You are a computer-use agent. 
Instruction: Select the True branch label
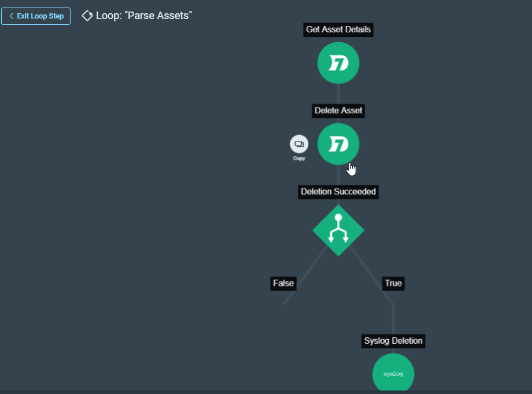[393, 283]
